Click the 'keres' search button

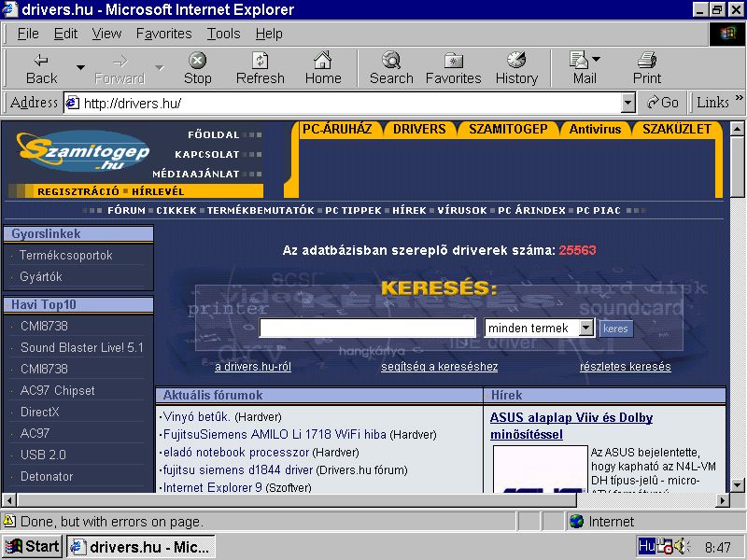(x=615, y=329)
